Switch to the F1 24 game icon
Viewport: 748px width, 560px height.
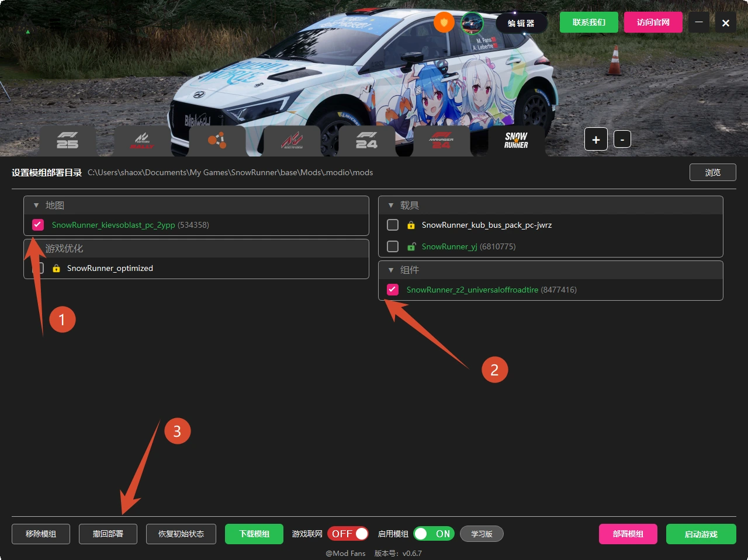(x=366, y=141)
